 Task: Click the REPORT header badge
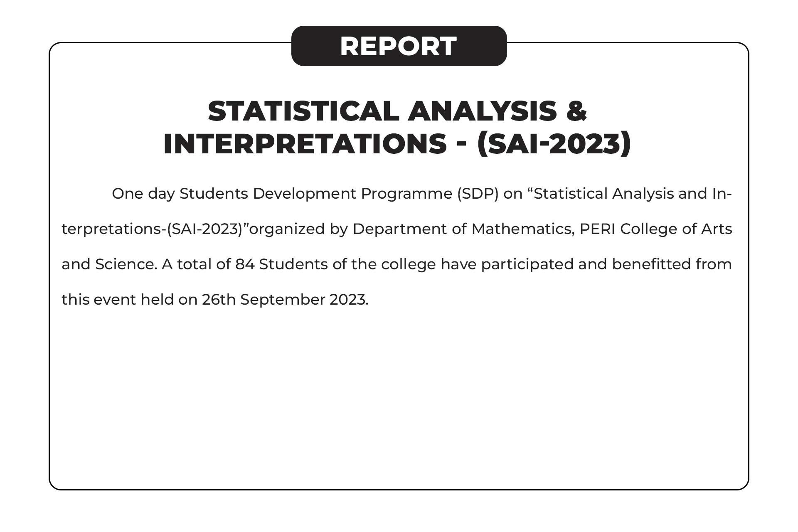pyautogui.click(x=399, y=46)
